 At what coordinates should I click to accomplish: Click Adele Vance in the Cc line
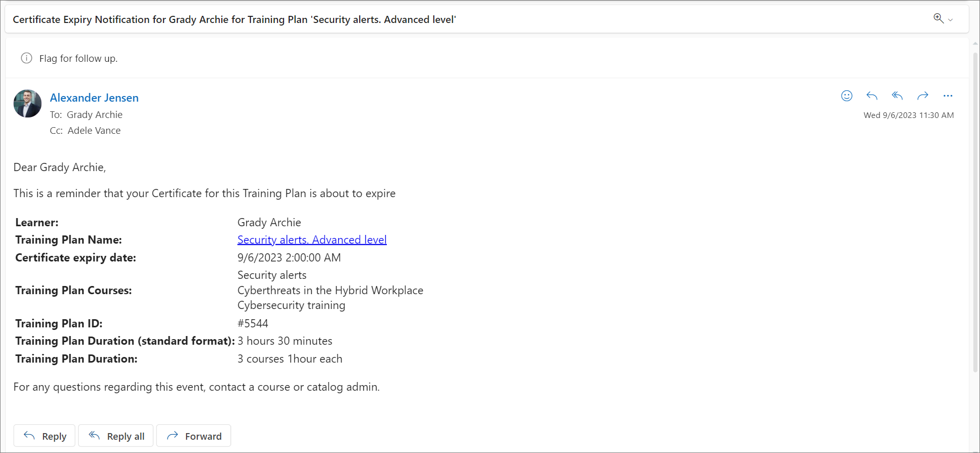(x=94, y=130)
